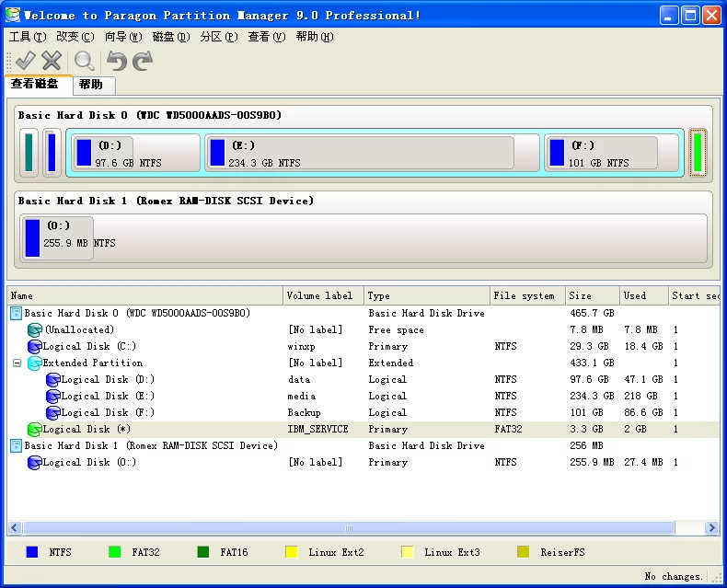Image resolution: width=727 pixels, height=588 pixels.
Task: Select the (E:) 234.3 GB NTFS partition block
Action: click(373, 153)
